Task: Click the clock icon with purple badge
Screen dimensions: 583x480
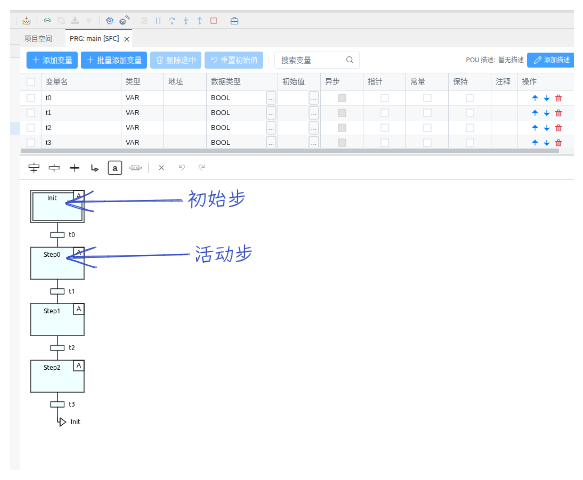Action: pos(124,20)
